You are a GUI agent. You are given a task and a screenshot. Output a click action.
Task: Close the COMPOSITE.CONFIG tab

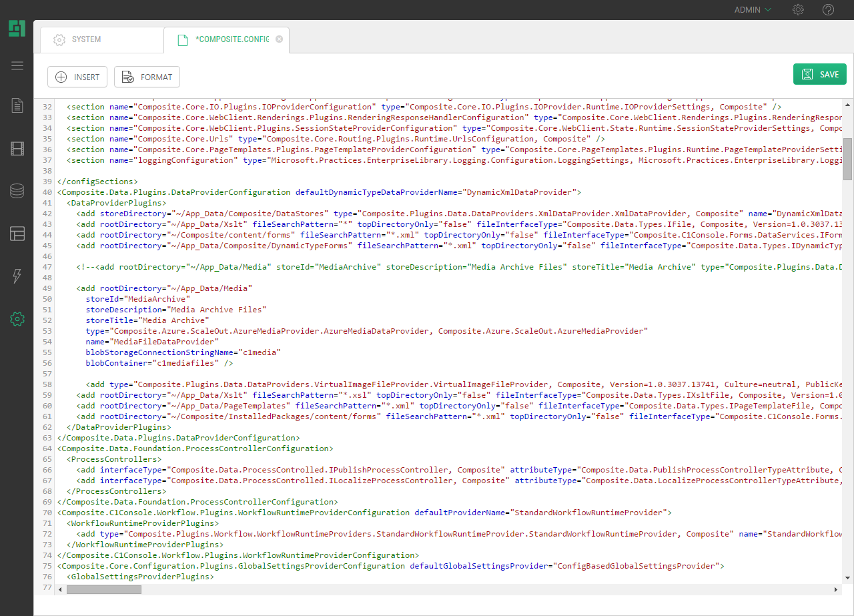click(x=279, y=39)
